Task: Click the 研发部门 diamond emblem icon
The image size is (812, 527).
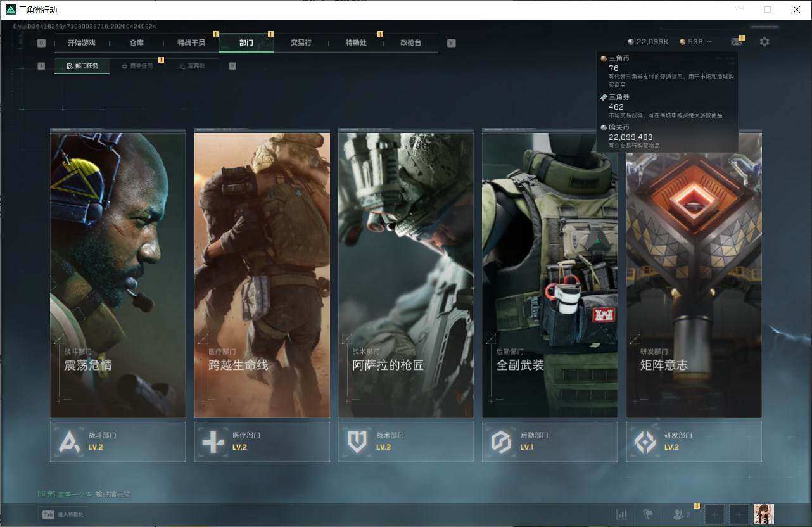Action: click(645, 441)
